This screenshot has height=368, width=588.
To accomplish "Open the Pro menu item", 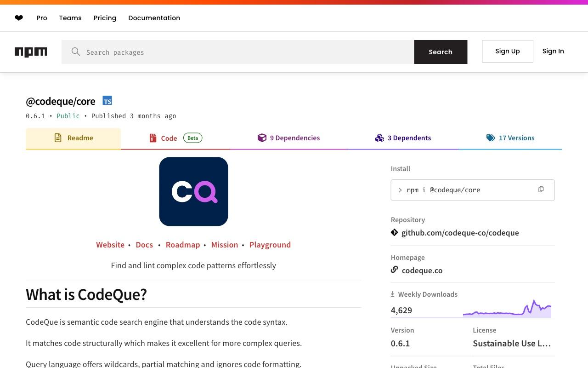I will click(42, 18).
